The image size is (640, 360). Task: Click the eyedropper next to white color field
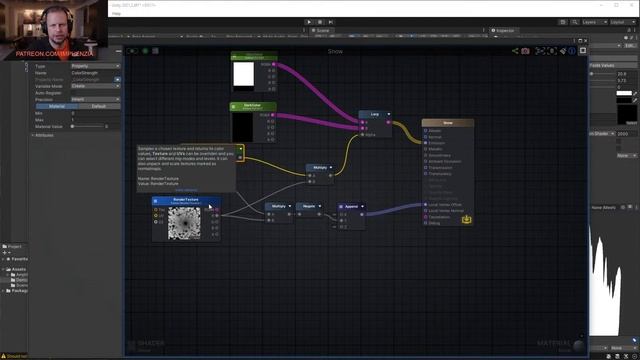(x=635, y=93)
